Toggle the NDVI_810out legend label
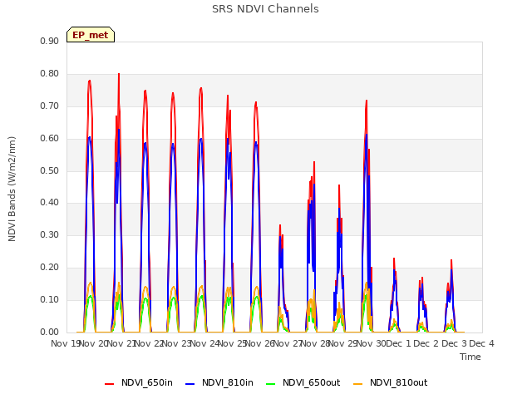 (398, 382)
